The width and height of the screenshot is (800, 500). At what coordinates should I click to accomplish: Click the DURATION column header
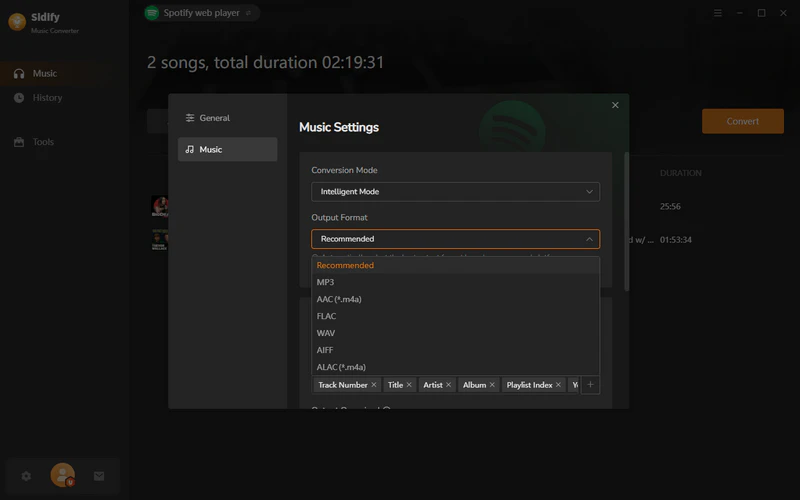pyautogui.click(x=681, y=173)
